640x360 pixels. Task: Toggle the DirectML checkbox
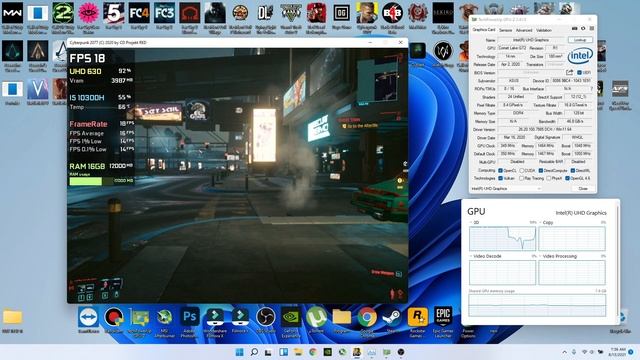(x=573, y=170)
